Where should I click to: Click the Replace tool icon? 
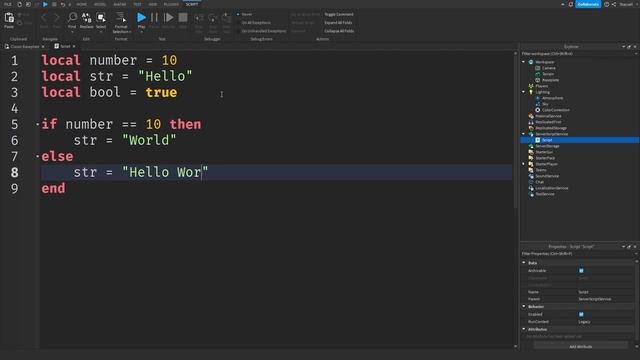click(87, 18)
